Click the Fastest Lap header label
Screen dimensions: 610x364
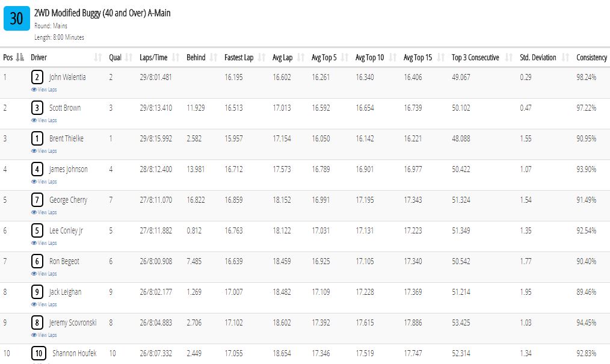[239, 58]
